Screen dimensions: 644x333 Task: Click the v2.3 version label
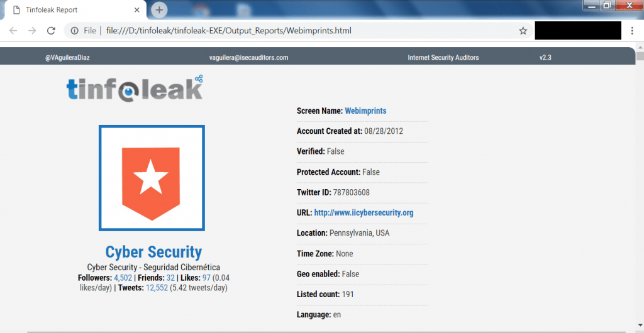(545, 58)
